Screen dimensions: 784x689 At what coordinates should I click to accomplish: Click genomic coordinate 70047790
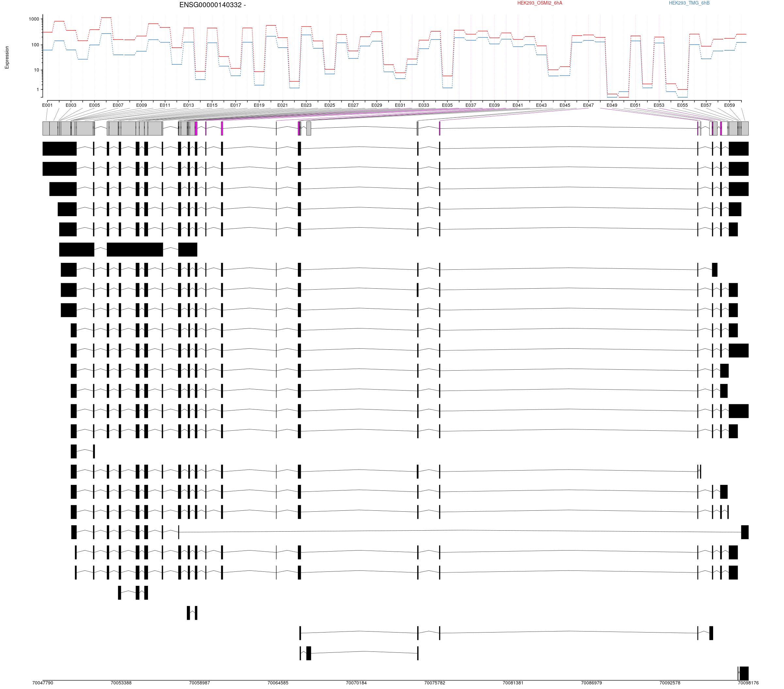43,683
